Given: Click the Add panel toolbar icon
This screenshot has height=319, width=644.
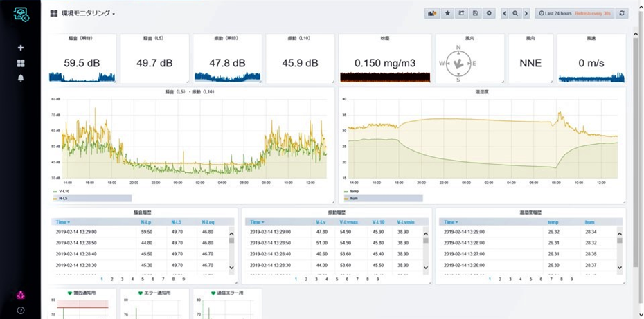Looking at the screenshot, I should (433, 13).
